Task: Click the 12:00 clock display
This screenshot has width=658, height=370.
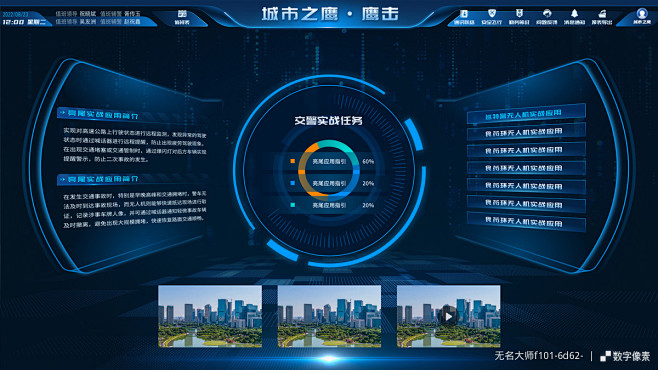Action: [13, 22]
